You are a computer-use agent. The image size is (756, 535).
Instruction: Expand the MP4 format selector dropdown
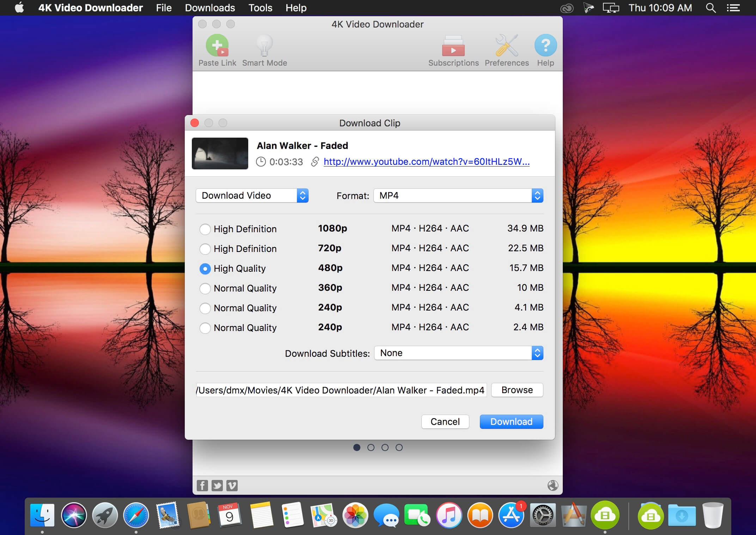point(537,196)
